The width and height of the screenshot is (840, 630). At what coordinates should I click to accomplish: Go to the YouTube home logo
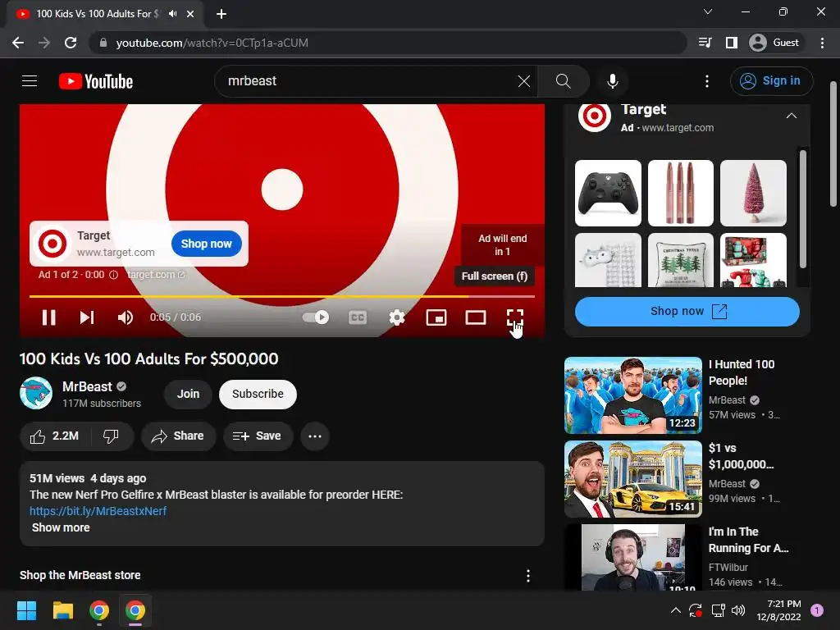(x=96, y=81)
